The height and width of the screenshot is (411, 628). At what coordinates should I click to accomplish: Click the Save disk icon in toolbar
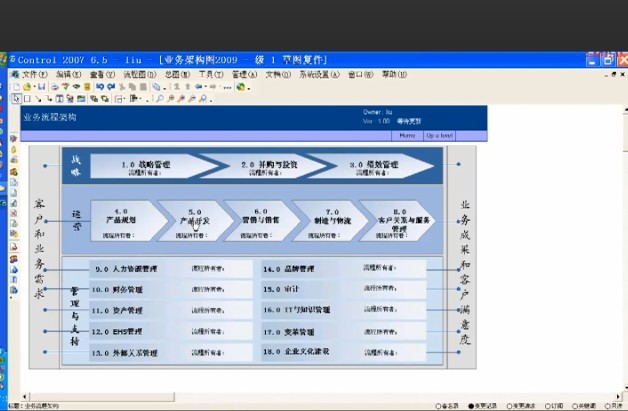(41, 87)
